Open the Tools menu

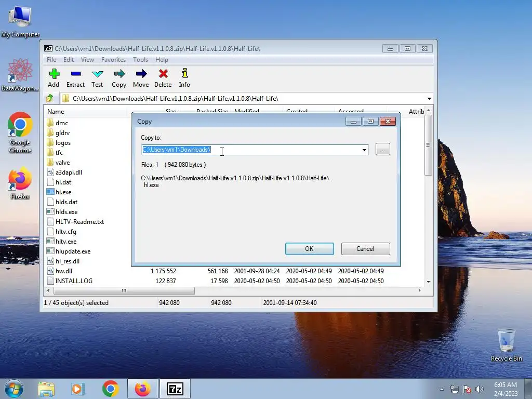click(x=140, y=59)
